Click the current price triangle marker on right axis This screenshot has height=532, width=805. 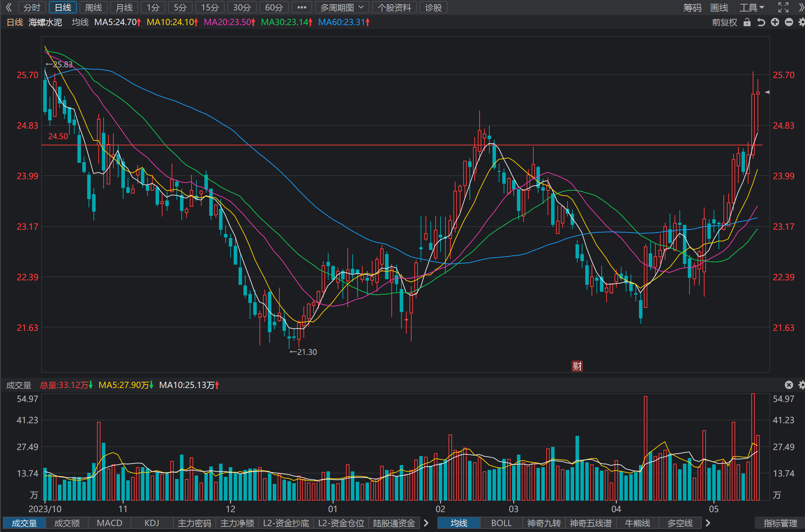[x=767, y=92]
